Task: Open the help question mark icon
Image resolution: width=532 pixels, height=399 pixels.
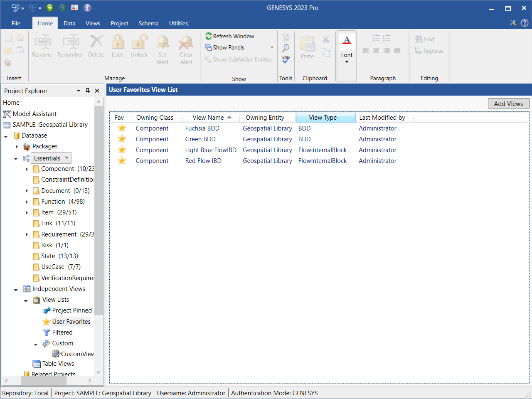Action: pyautogui.click(x=525, y=23)
